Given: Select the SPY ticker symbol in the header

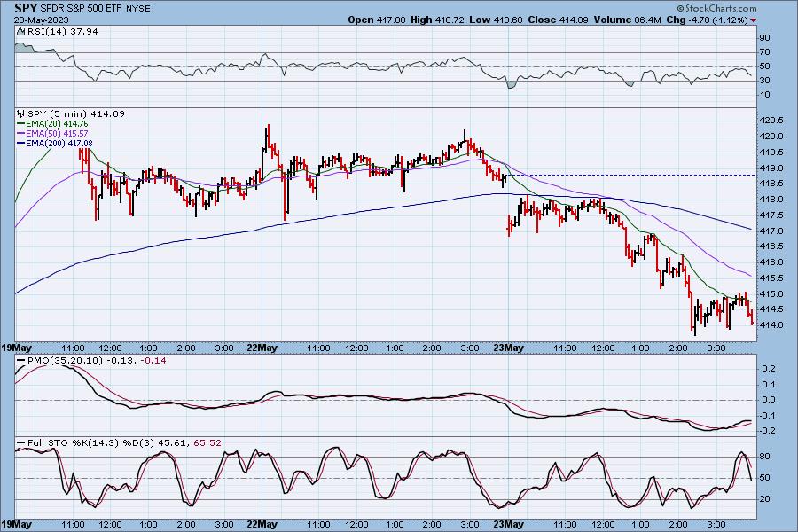Looking at the screenshot, I should pyautogui.click(x=26, y=8).
